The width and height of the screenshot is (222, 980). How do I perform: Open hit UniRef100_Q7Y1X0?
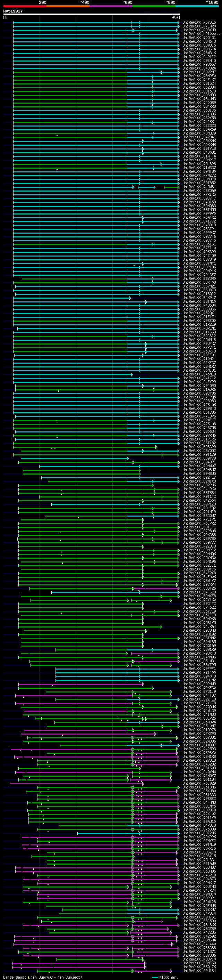click(199, 600)
